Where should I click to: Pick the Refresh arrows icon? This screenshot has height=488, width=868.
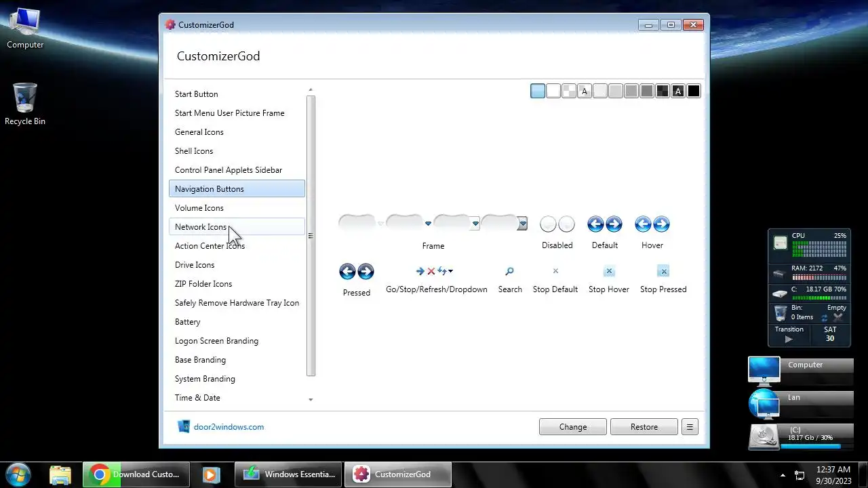click(x=441, y=271)
